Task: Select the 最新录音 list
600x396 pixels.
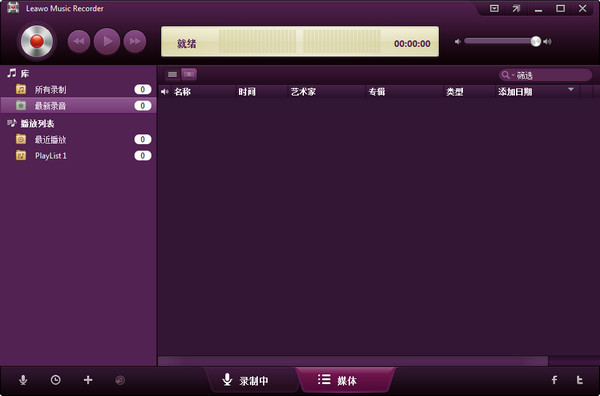Action: point(78,105)
